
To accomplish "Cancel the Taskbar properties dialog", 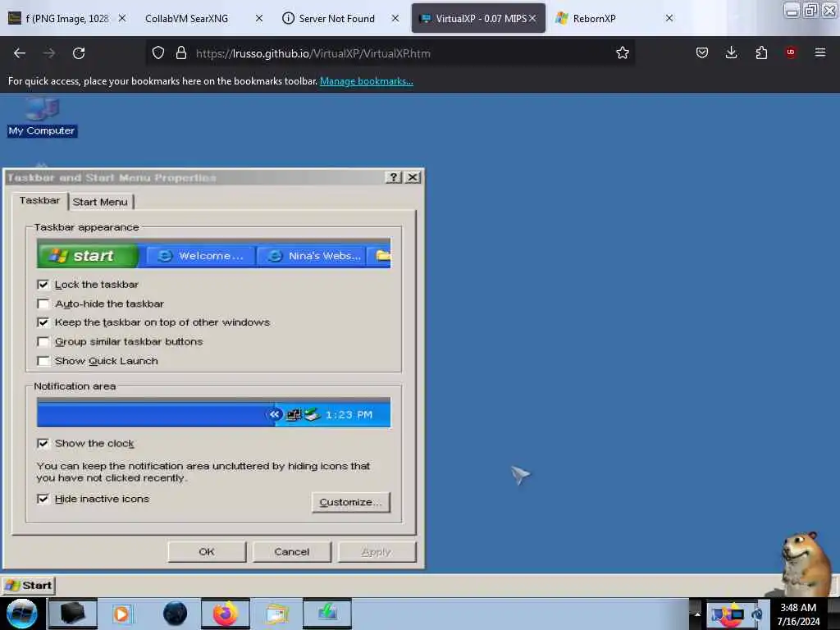I will [x=292, y=552].
